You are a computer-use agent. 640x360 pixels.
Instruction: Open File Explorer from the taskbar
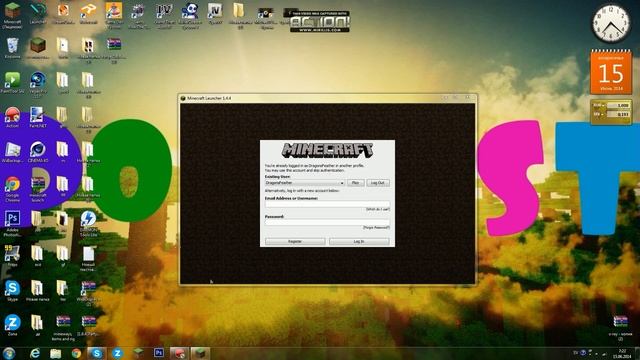(x=56, y=353)
